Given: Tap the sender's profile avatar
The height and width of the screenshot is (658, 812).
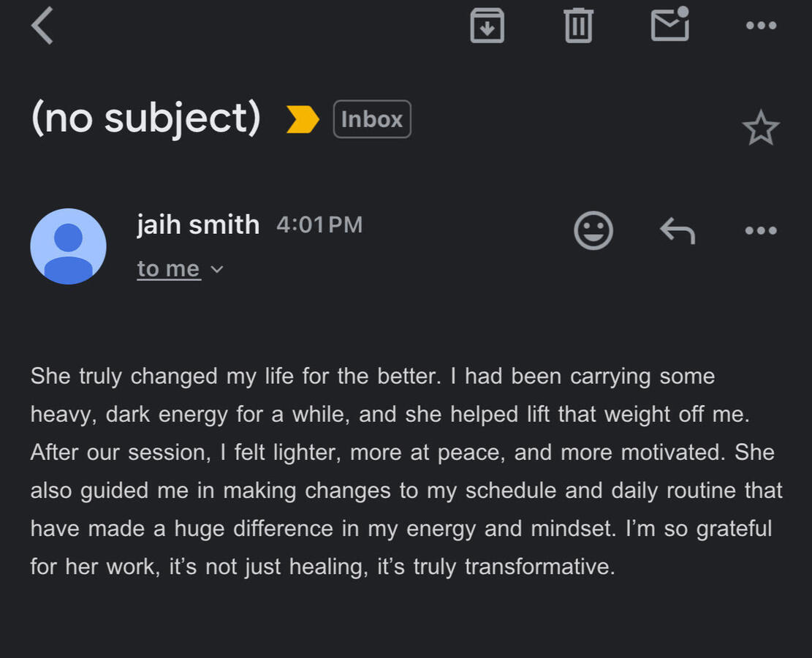Looking at the screenshot, I should 68,246.
